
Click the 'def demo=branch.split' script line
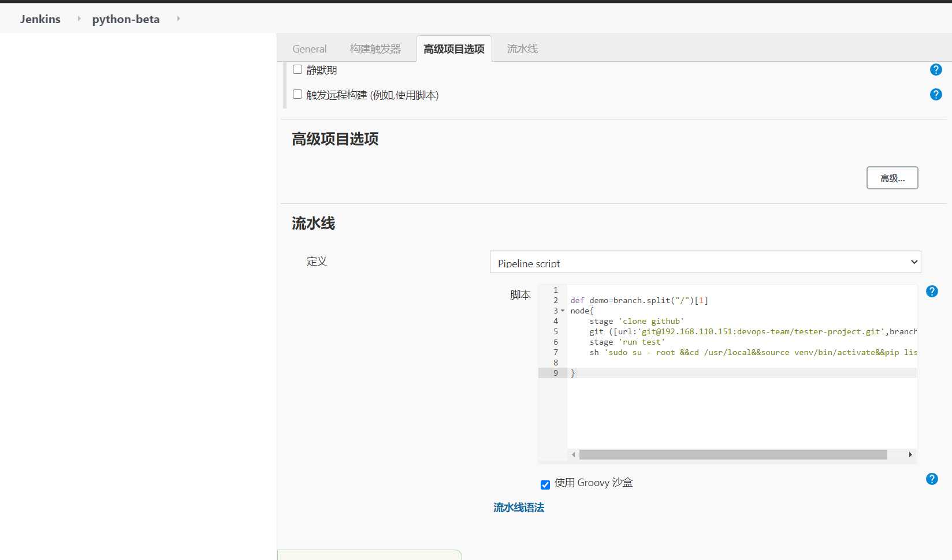pyautogui.click(x=639, y=300)
